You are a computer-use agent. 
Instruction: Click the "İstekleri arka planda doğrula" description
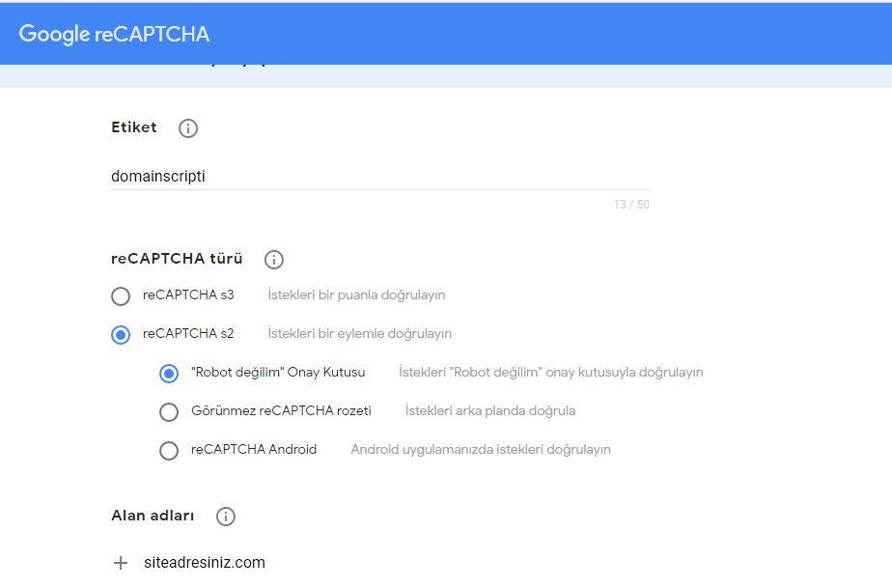pos(490,410)
